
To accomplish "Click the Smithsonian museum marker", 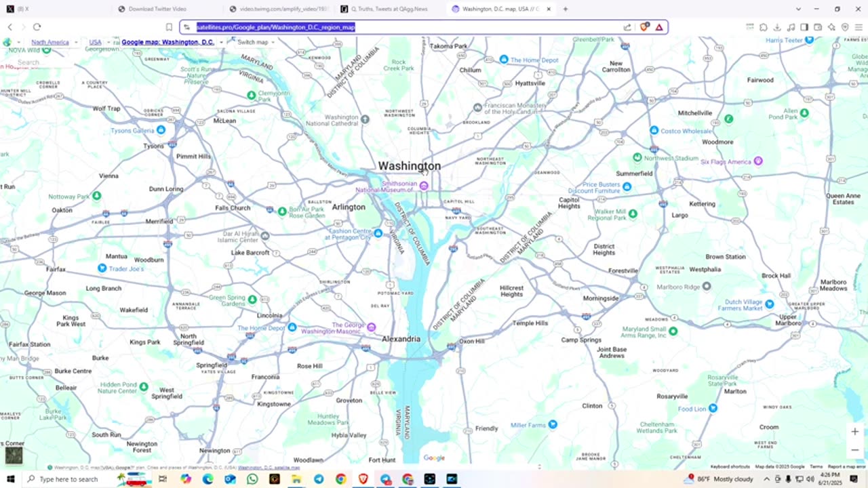I will coord(424,186).
